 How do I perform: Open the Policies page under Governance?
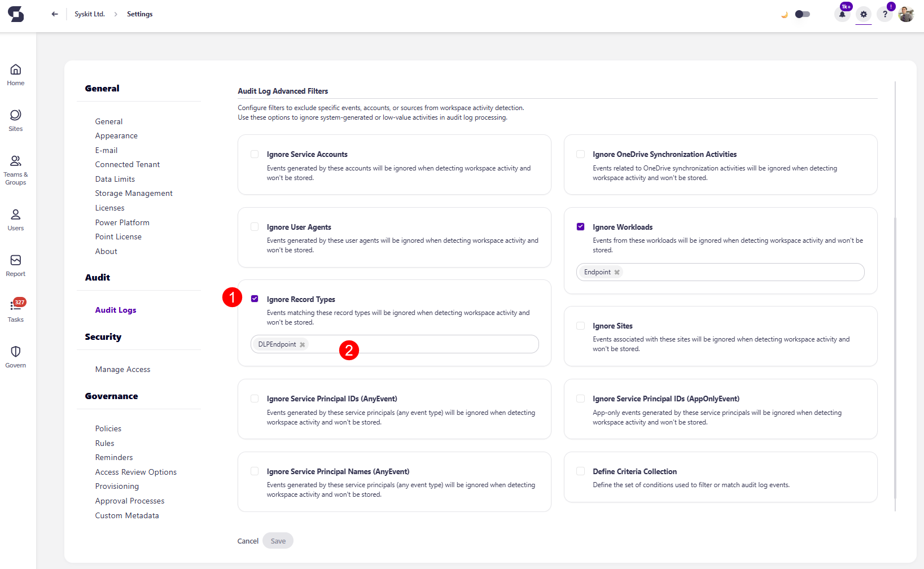(108, 428)
